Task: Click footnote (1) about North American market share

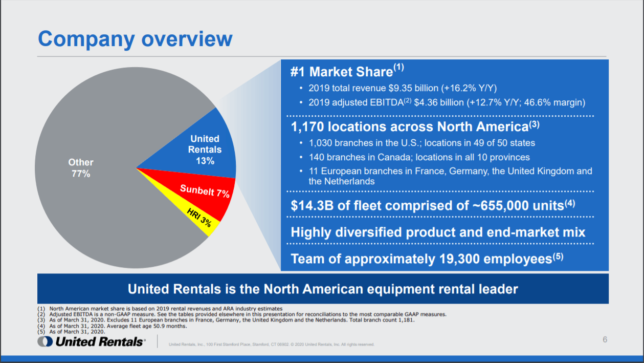Action: (160, 309)
